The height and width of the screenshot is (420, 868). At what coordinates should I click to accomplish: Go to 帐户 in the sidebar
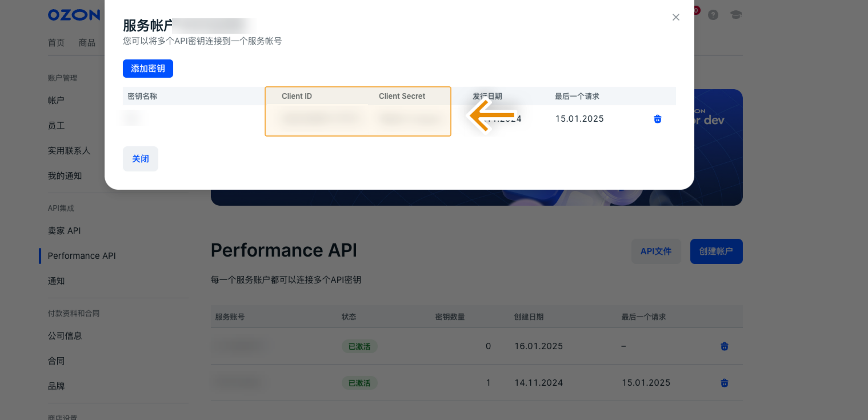coord(56,101)
